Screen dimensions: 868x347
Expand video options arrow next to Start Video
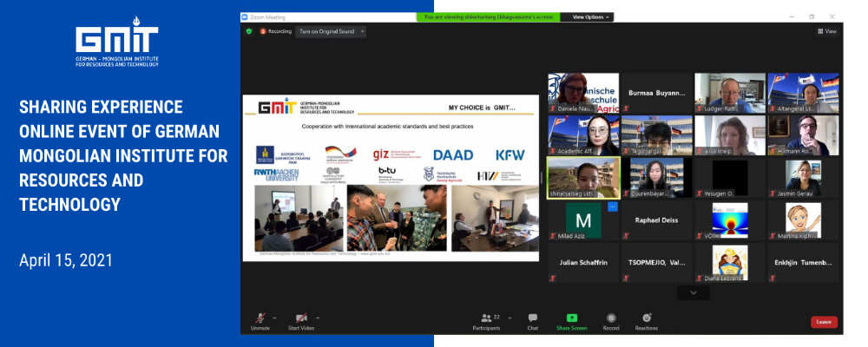coord(318,318)
